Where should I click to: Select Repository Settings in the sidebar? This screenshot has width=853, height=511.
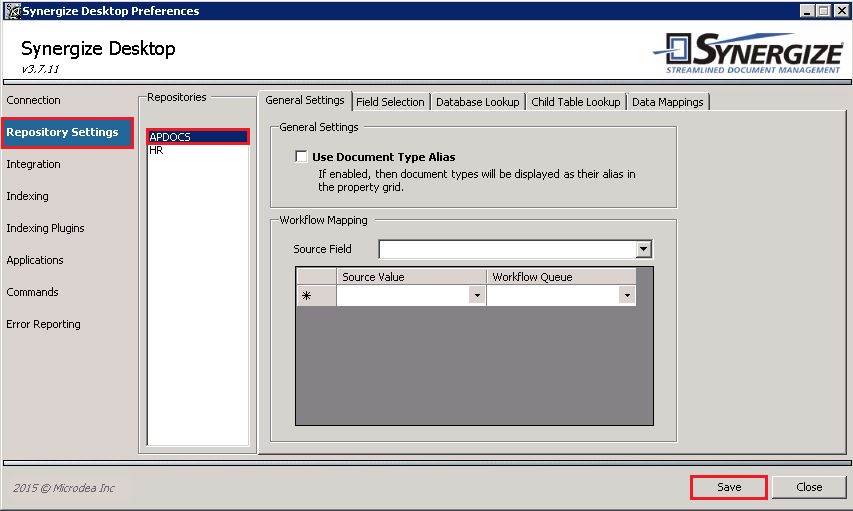[67, 132]
